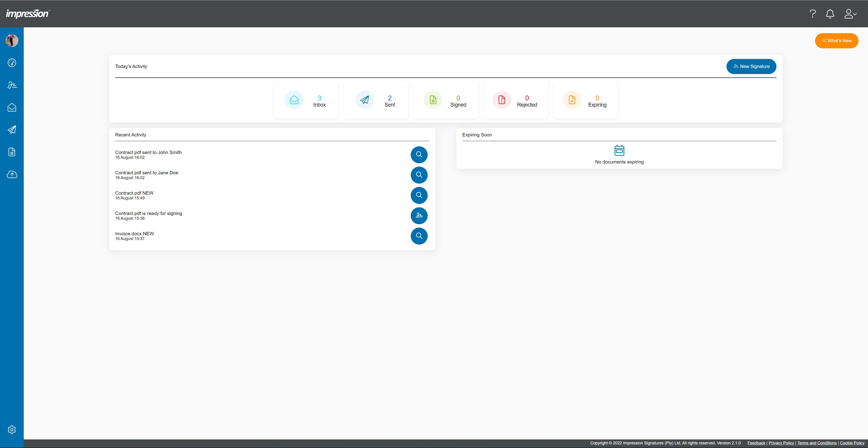This screenshot has width=868, height=448.
Task: Click the New Signature button
Action: pyautogui.click(x=751, y=66)
